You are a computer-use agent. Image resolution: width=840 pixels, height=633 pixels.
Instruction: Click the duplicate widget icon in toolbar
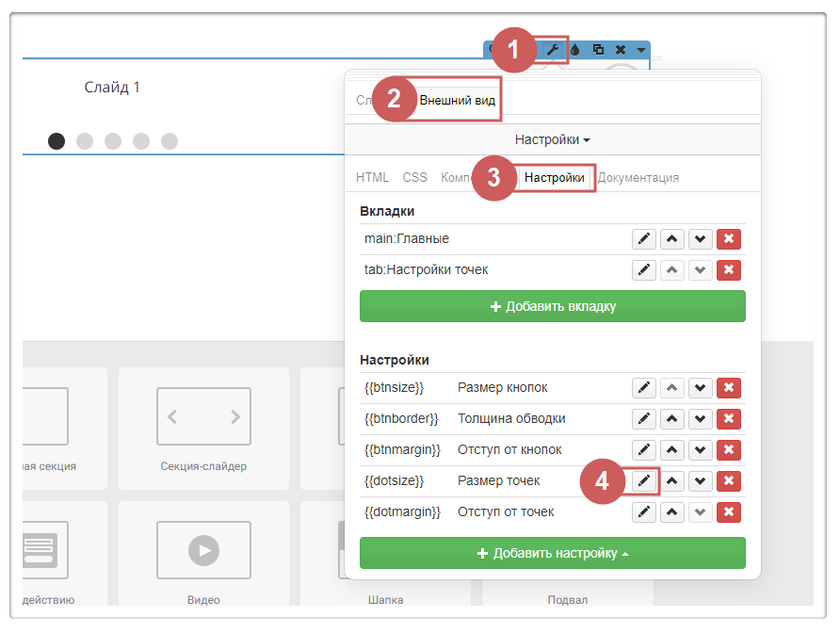(598, 50)
